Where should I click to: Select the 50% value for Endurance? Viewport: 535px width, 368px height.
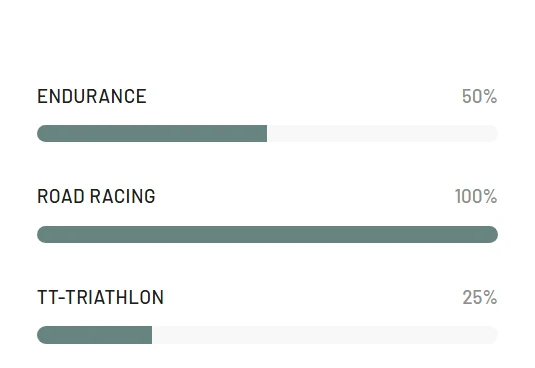pyautogui.click(x=479, y=96)
